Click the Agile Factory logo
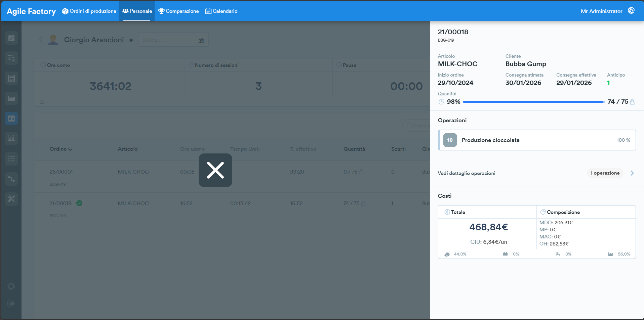 [x=31, y=11]
